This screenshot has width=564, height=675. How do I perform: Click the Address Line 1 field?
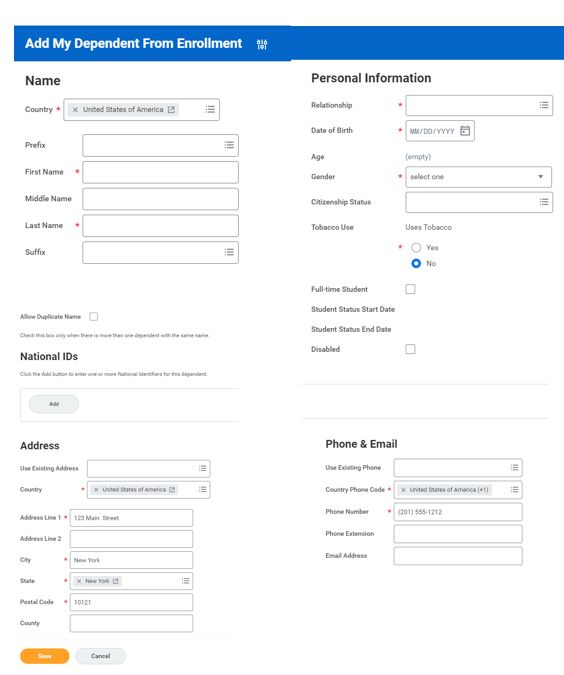(131, 518)
